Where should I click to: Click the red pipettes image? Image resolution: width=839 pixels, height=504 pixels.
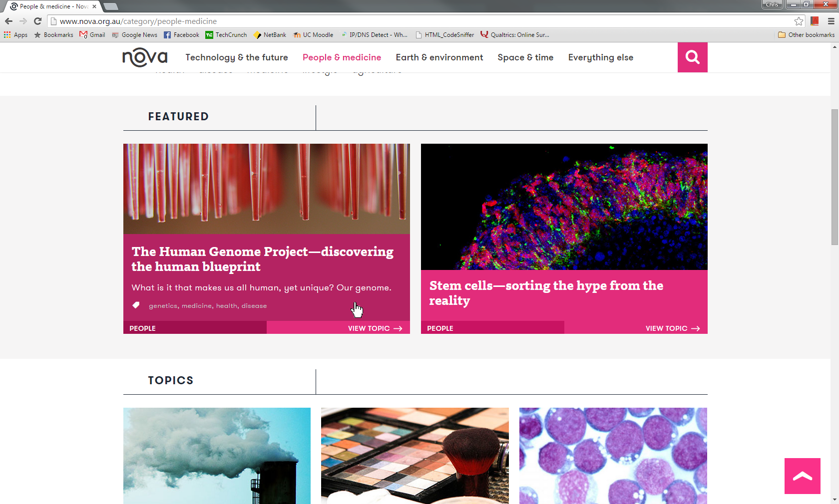coord(267,189)
